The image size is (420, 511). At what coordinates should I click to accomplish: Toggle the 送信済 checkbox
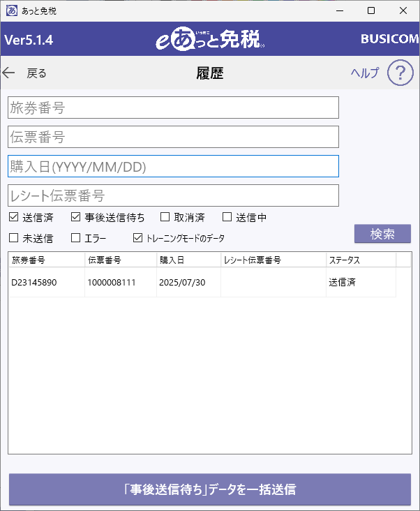pos(13,216)
